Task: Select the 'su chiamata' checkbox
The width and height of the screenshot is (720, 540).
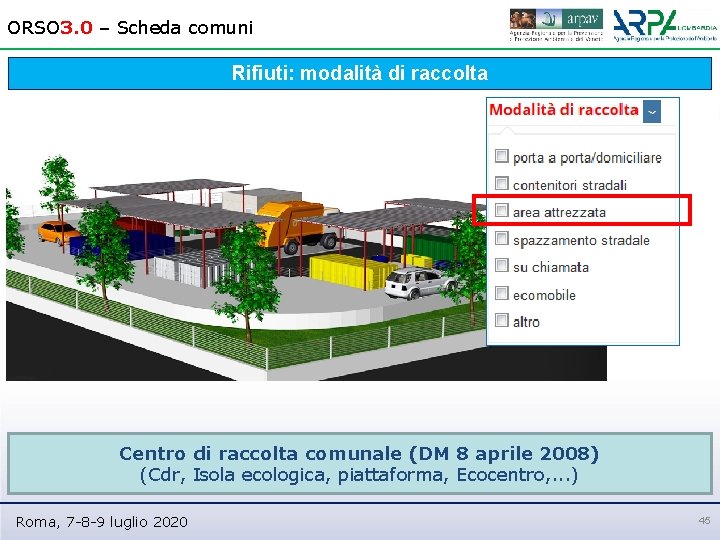Action: point(501,265)
